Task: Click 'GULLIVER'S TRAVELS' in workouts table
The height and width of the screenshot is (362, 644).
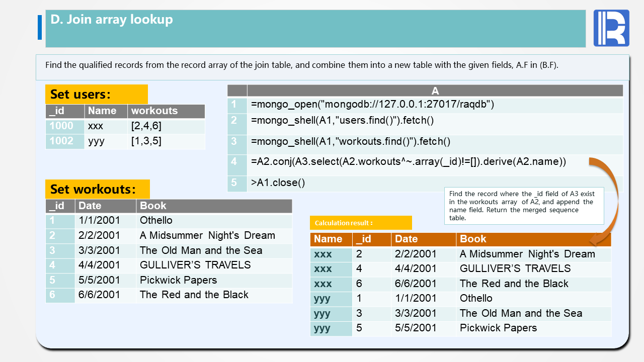Action: [x=195, y=265]
